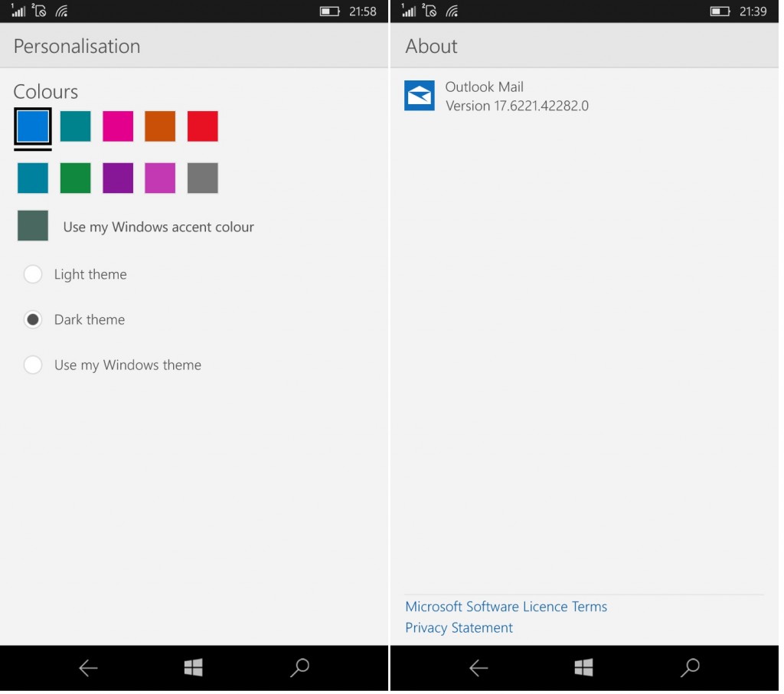Click the 'Use my Windows accent colour' label
The width and height of the screenshot is (784, 694).
[158, 228]
